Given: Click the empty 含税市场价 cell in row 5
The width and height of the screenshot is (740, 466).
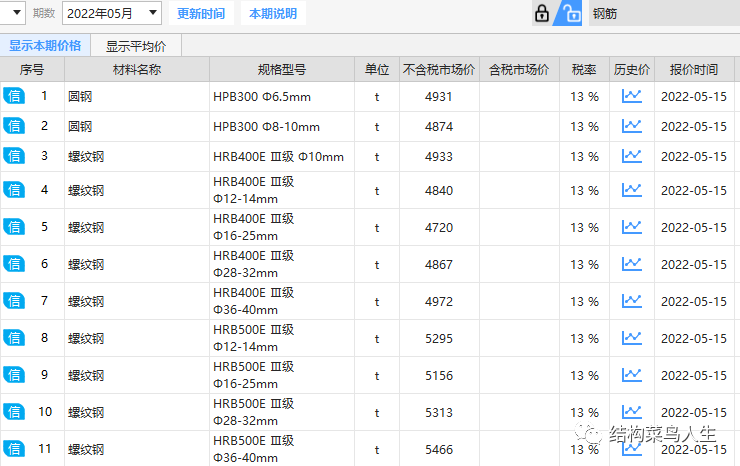Looking at the screenshot, I should pos(519,228).
